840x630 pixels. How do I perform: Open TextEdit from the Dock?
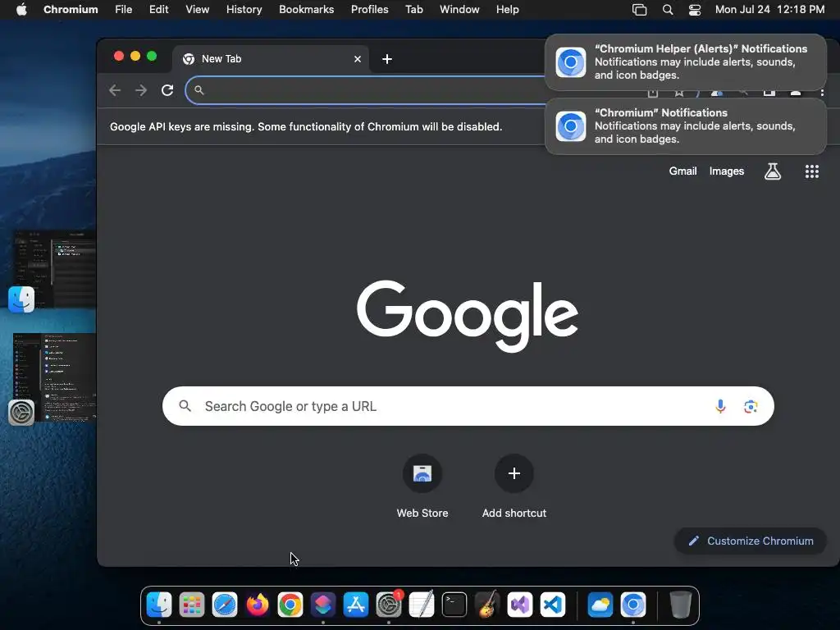421,605
